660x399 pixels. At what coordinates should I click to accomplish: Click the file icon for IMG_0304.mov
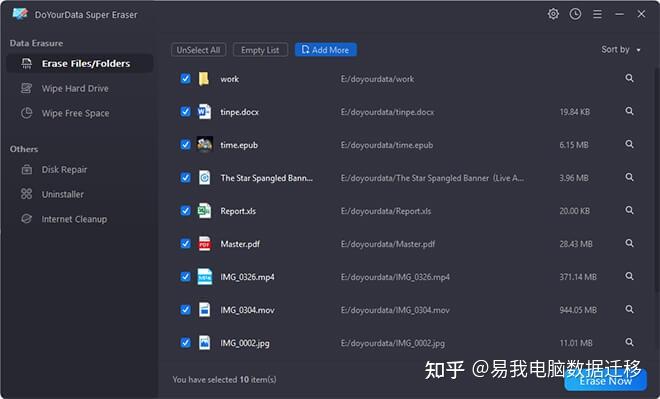point(205,310)
